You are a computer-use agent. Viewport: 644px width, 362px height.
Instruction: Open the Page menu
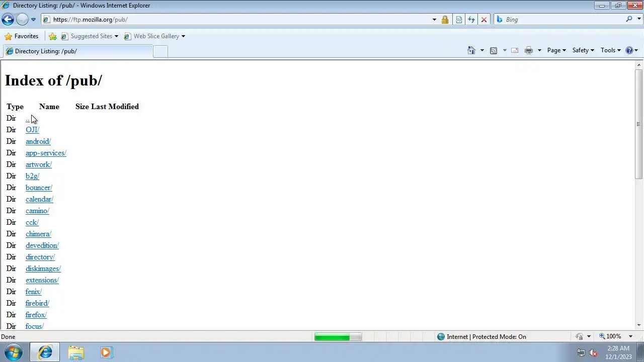click(x=556, y=50)
